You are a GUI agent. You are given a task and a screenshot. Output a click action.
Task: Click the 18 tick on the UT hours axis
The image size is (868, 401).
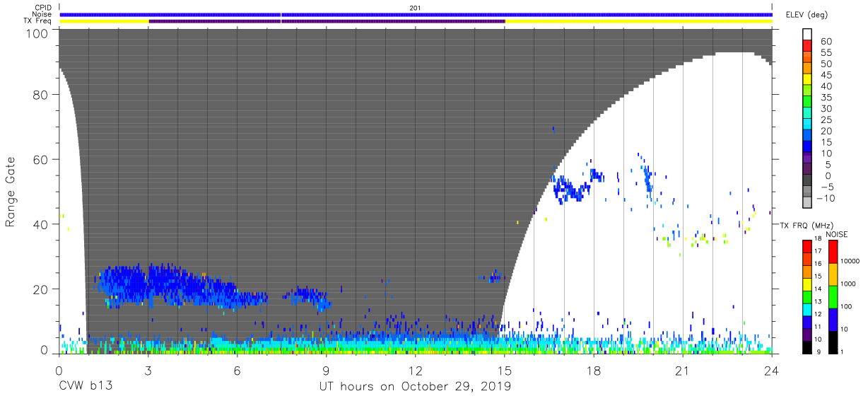click(594, 370)
